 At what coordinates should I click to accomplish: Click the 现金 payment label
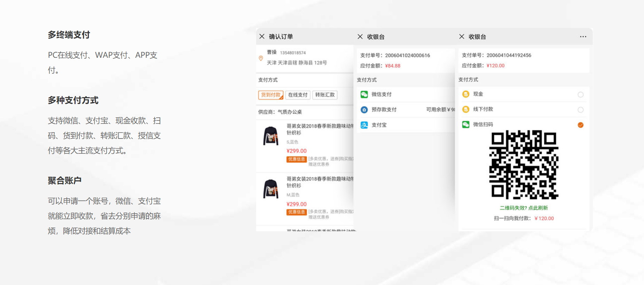478,94
